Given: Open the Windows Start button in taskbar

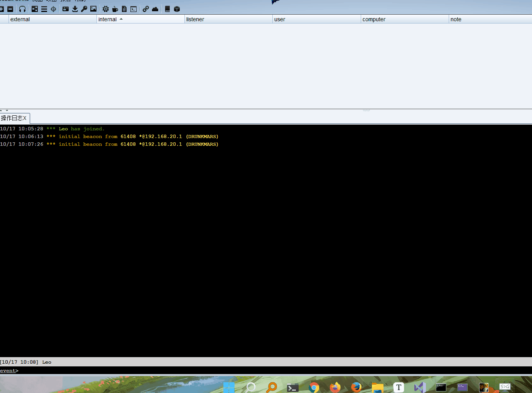Looking at the screenshot, I should pos(229,387).
